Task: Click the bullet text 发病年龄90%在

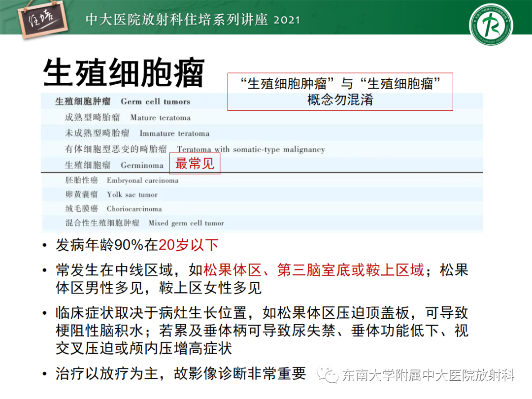Action: [x=107, y=245]
